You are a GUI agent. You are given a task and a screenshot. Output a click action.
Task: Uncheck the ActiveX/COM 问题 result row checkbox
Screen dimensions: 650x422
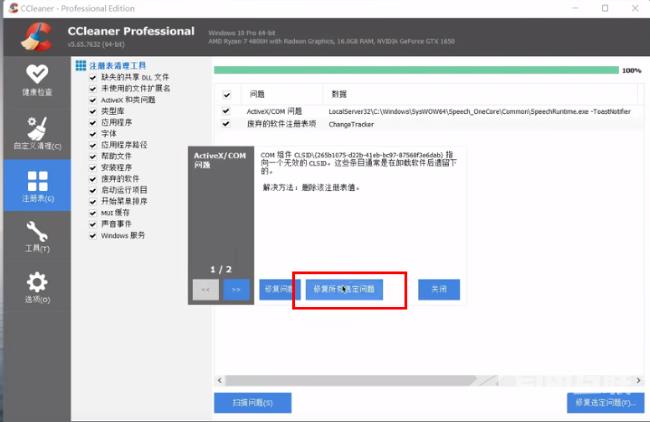226,111
